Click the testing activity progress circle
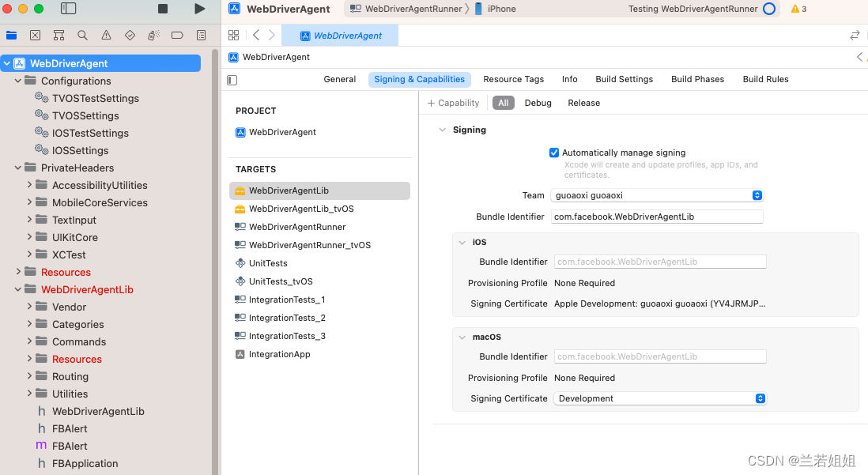Viewport: 868px width, 475px height. coord(769,9)
